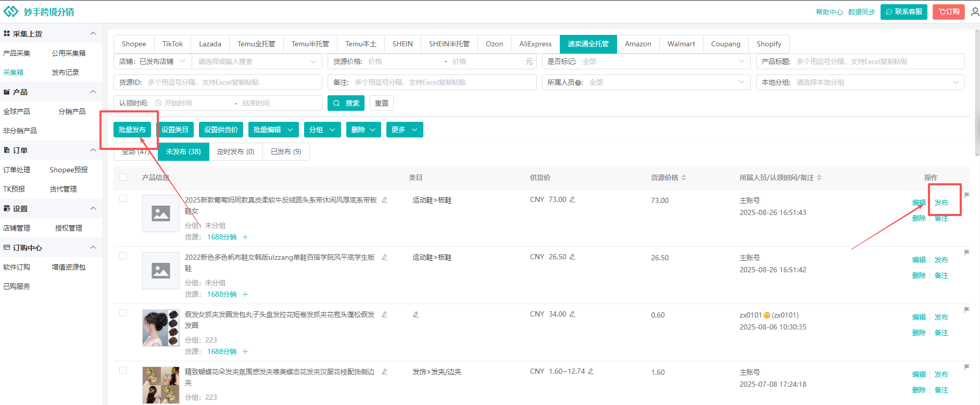
Task: Collapse the 采集上货 sidebar section
Action: tap(93, 33)
